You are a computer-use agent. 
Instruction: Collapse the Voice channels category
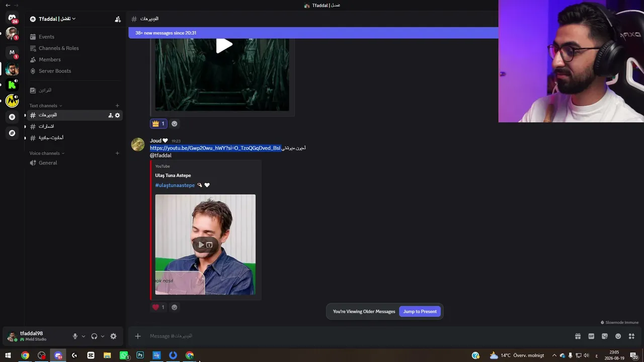(47, 153)
